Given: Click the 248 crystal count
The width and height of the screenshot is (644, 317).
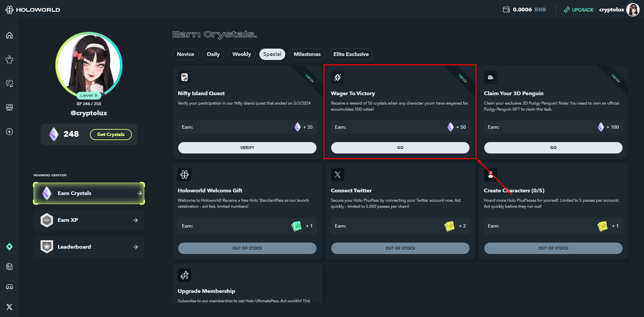Looking at the screenshot, I should 71,134.
